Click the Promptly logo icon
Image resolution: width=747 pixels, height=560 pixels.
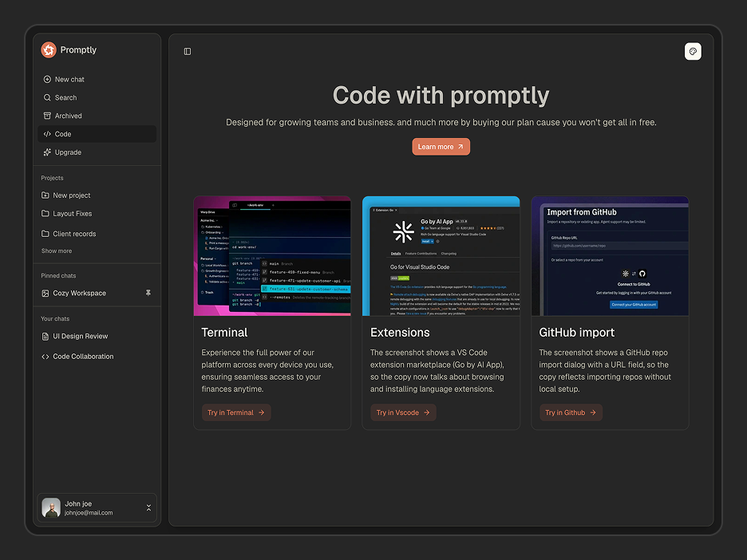pos(49,49)
